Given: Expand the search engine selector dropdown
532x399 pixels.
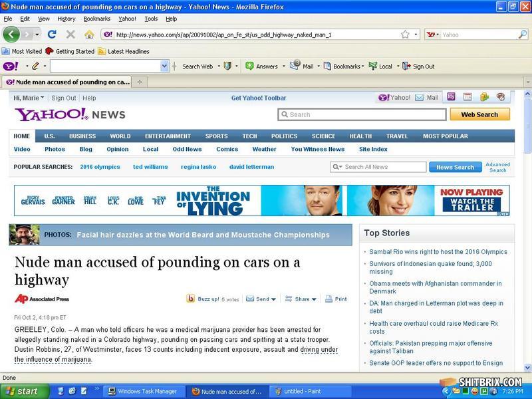Looking at the screenshot, I should tap(433, 35).
